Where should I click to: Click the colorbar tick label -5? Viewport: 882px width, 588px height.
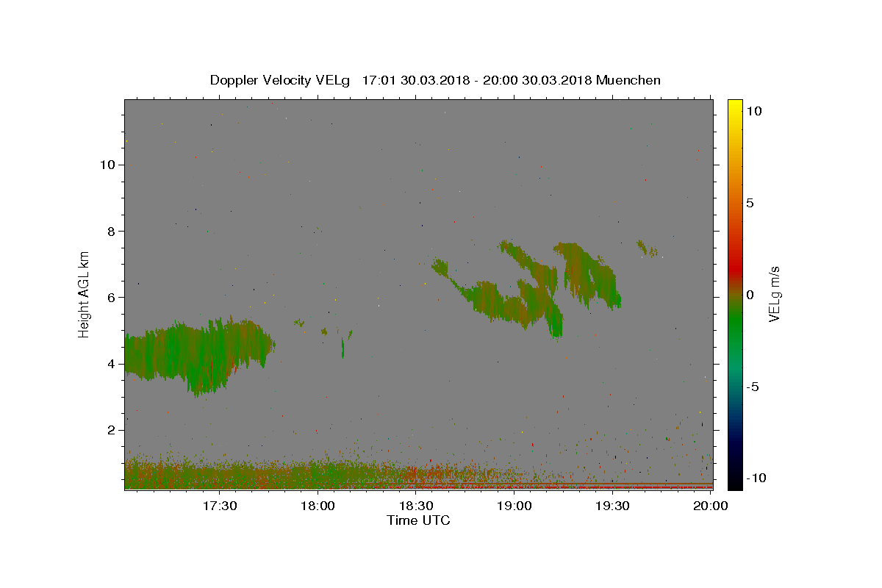[753, 387]
